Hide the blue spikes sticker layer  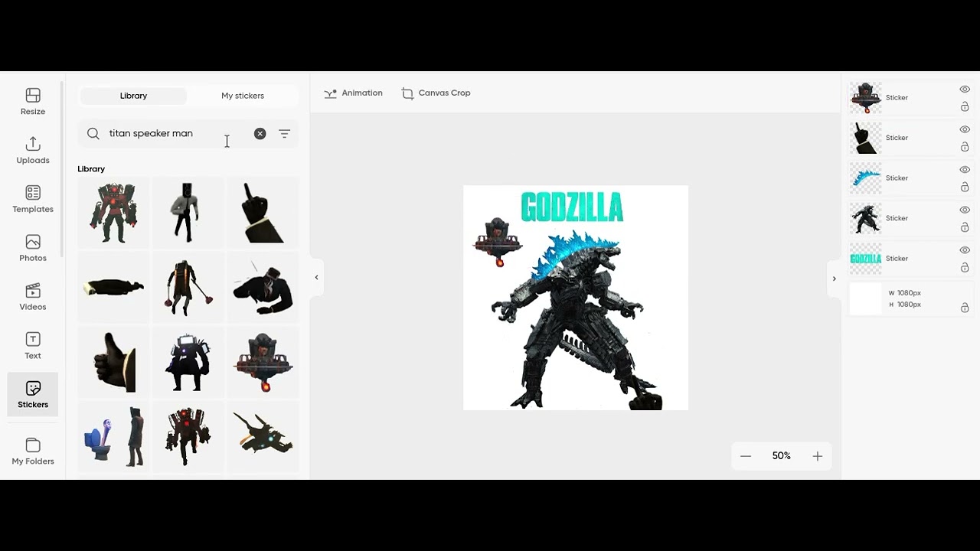965,170
